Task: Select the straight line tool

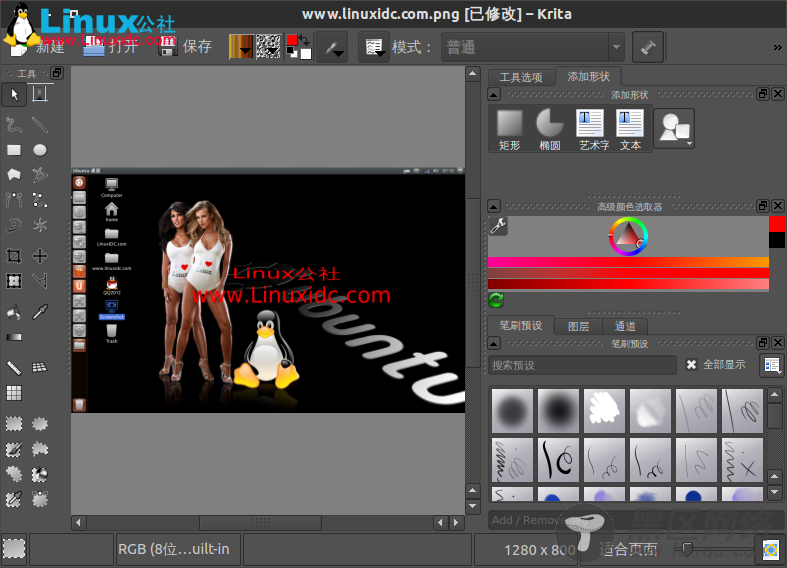Action: [40, 124]
